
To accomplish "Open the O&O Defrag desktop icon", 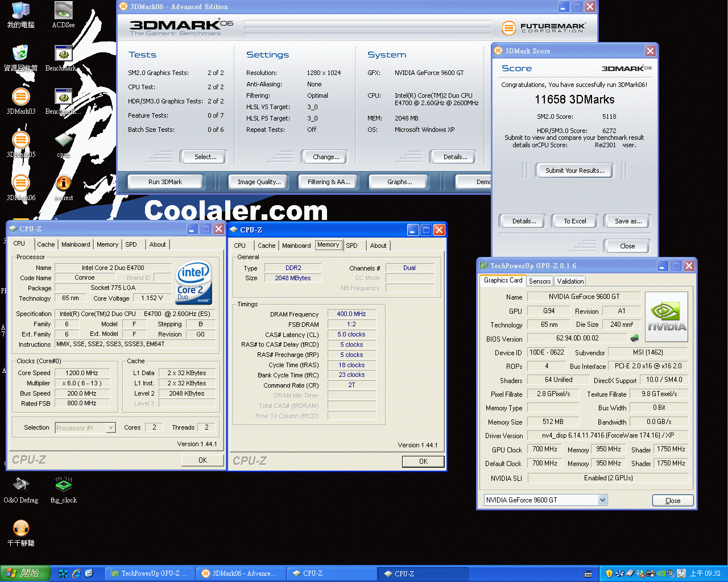I will coord(21,490).
